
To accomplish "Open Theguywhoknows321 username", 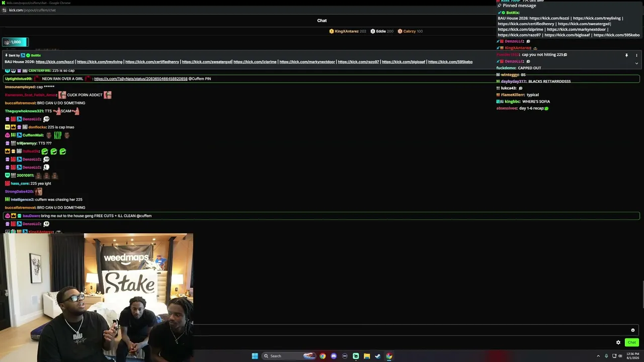I will (24, 111).
